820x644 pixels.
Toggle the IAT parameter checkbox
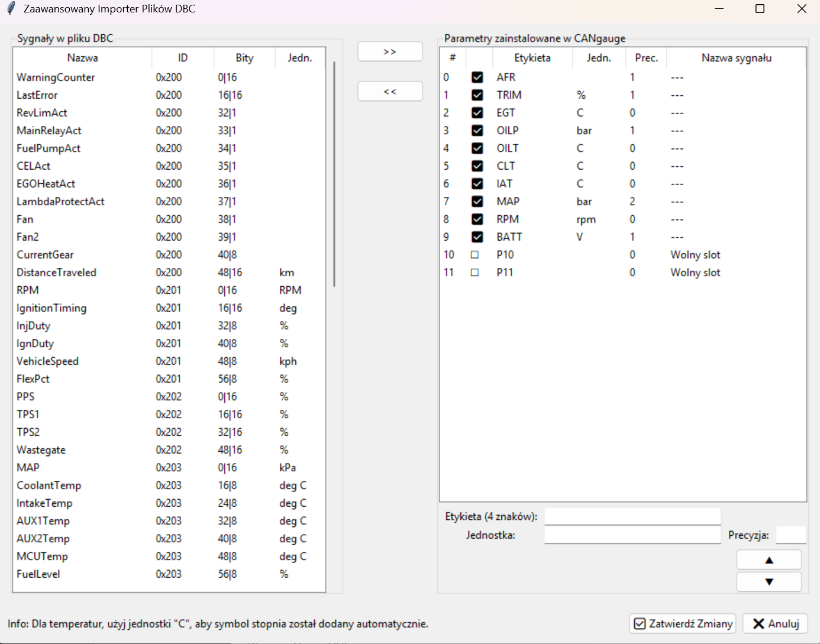477,184
